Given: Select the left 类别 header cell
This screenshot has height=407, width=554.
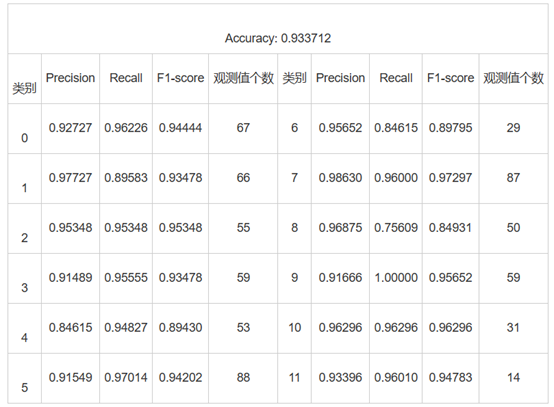Looking at the screenshot, I should [24, 88].
